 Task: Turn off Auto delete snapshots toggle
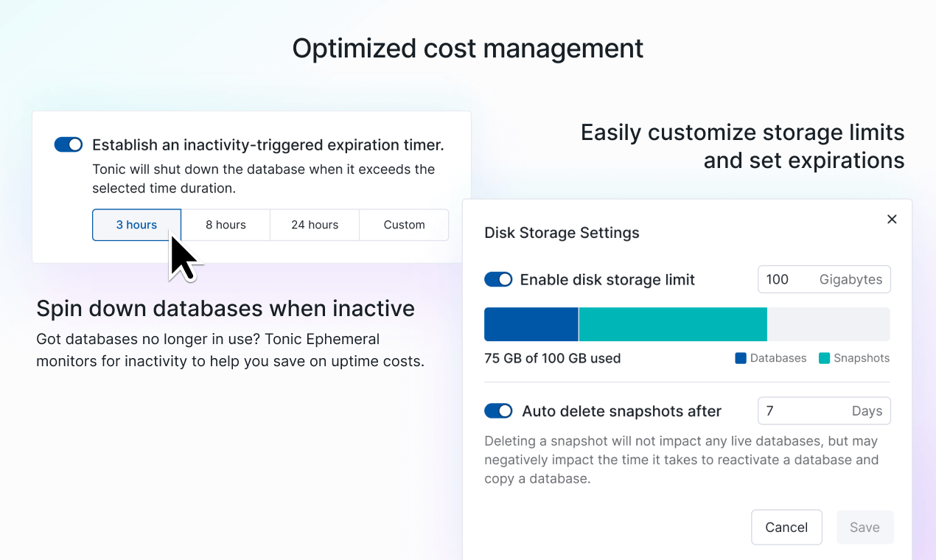498,410
